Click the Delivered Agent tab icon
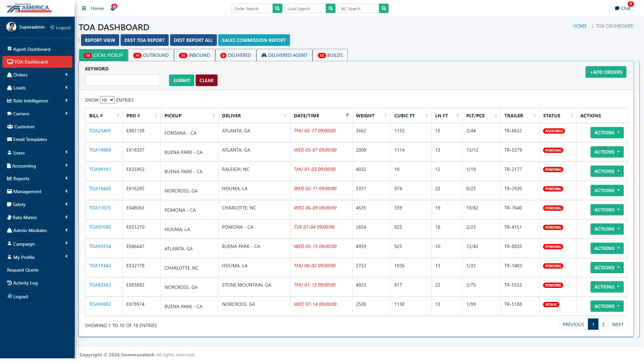Screen dimensions: 644x363 [x=264, y=55]
